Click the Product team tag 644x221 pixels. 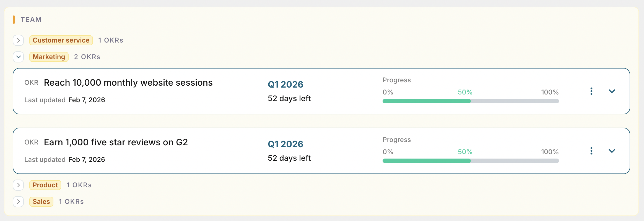(45, 185)
